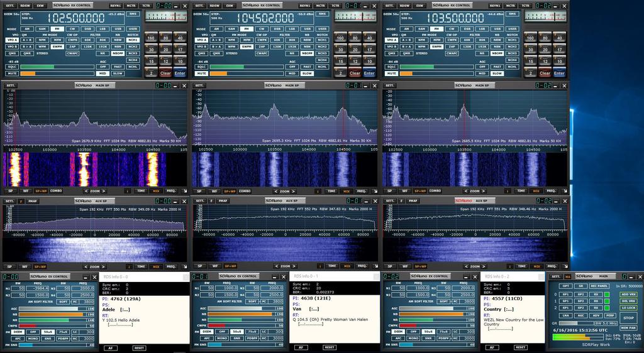Hit keypad 40 band button on 104.502 RX Control
The height and width of the screenshot is (353, 644).
370,36
